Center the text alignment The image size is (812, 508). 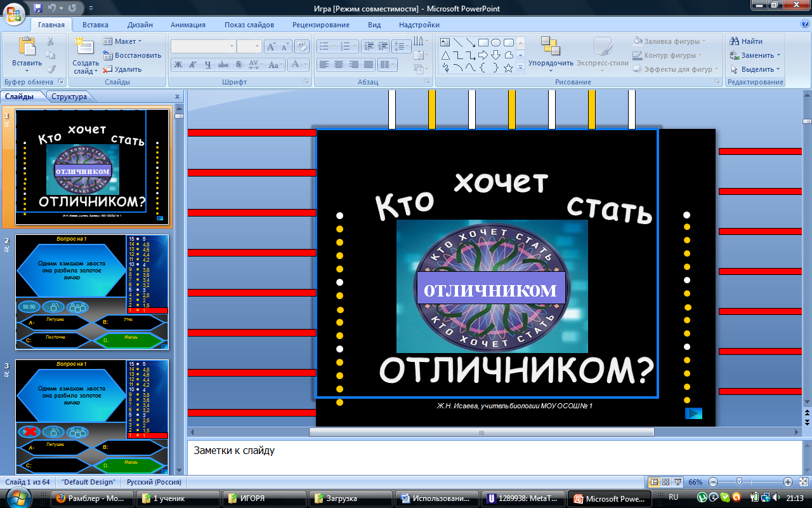pos(339,65)
